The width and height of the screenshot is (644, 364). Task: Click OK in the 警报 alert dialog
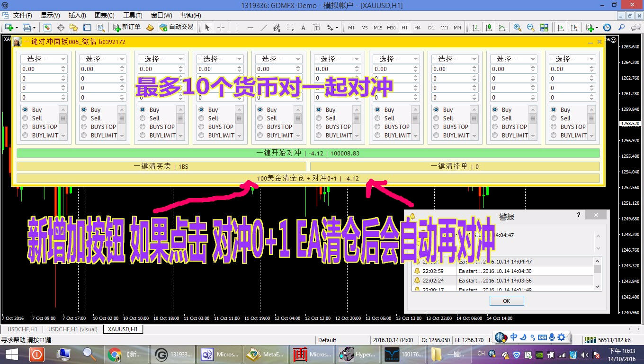click(x=507, y=301)
